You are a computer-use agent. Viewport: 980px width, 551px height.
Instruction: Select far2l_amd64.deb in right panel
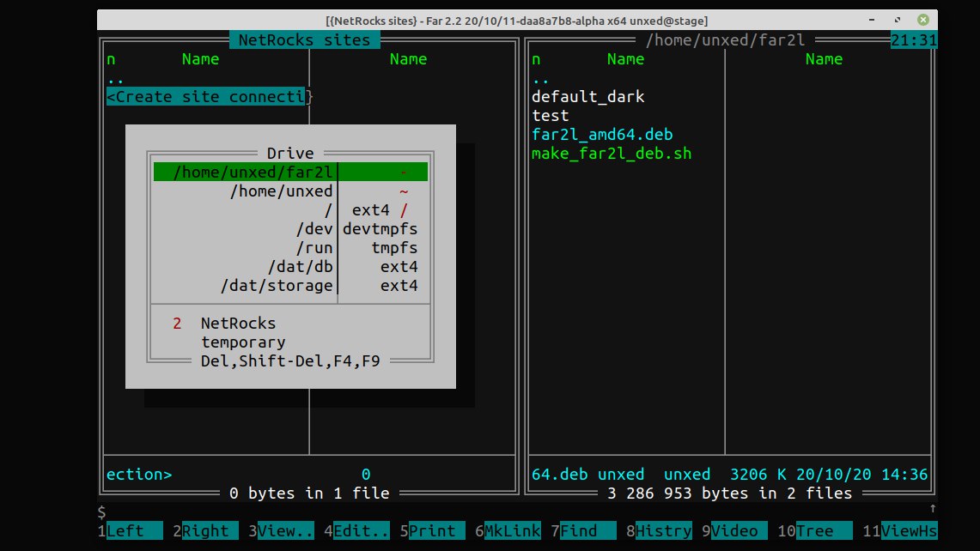602,134
